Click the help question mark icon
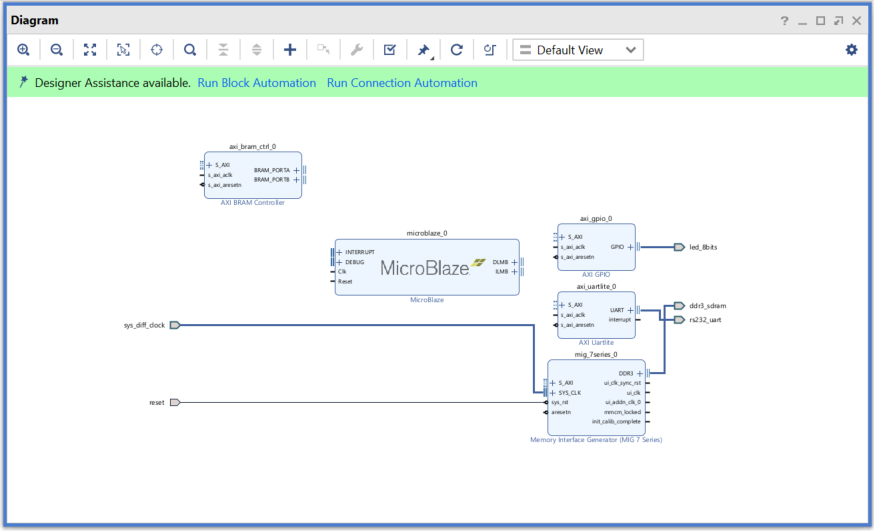The height and width of the screenshot is (531, 874). pyautogui.click(x=784, y=21)
